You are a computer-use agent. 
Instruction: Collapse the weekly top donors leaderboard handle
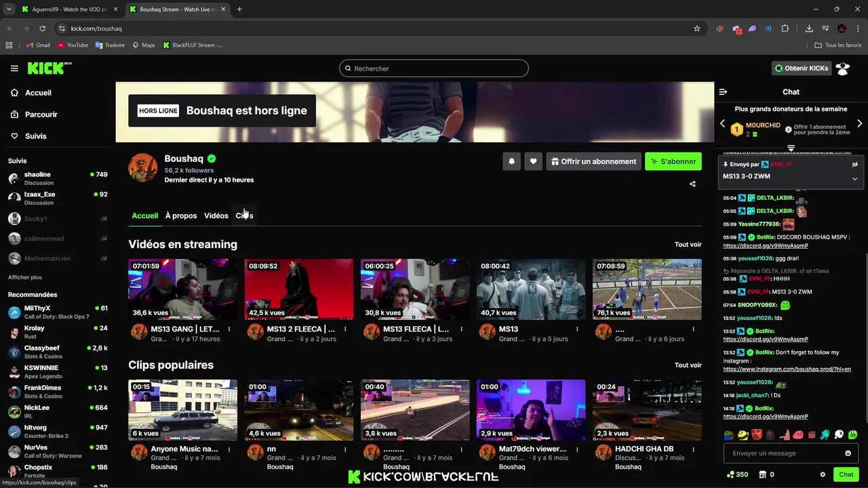click(x=791, y=148)
